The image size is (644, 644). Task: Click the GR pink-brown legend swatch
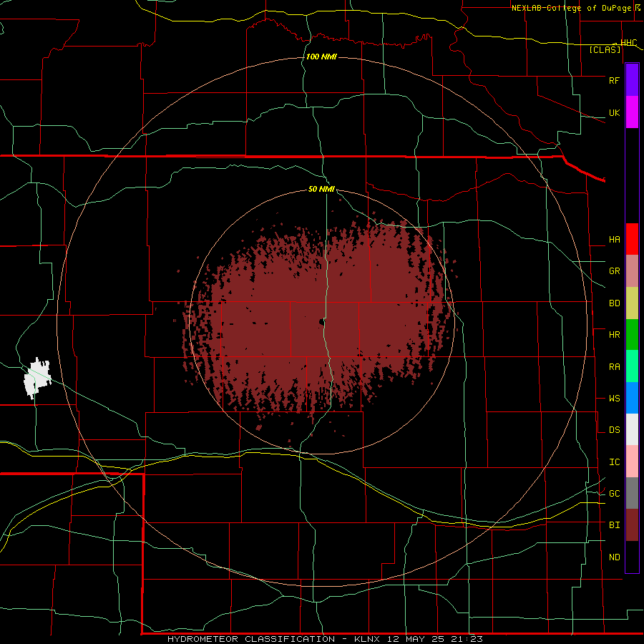click(632, 271)
